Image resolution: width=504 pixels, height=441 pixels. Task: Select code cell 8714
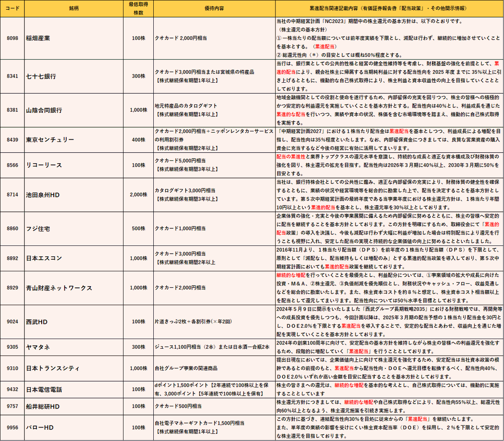[12, 195]
